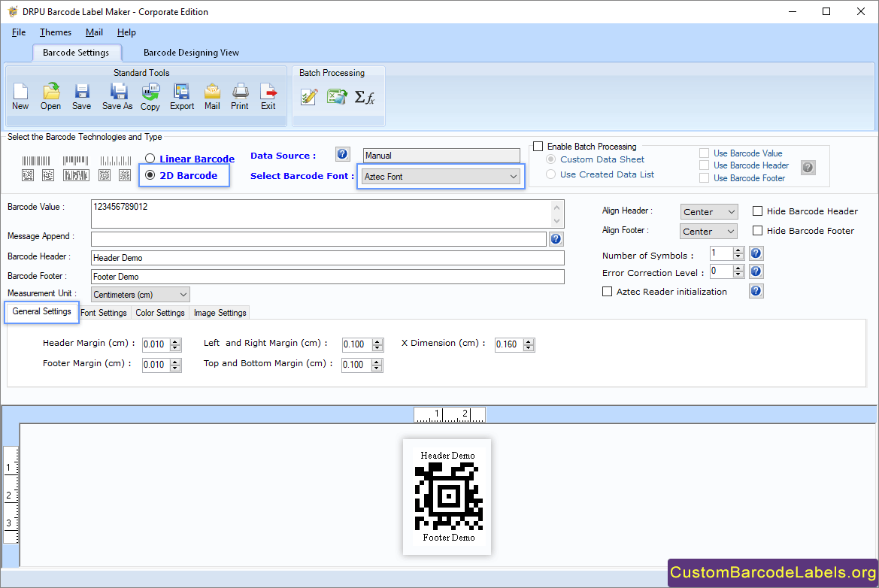
Task: Open the Color Settings tab
Action: click(x=160, y=313)
